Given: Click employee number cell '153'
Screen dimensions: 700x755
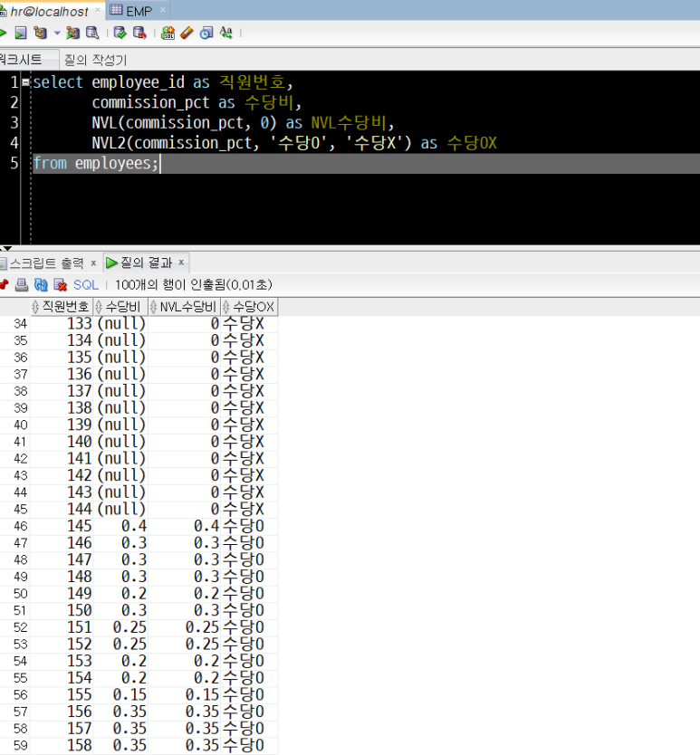Looking at the screenshot, I should (62, 661).
